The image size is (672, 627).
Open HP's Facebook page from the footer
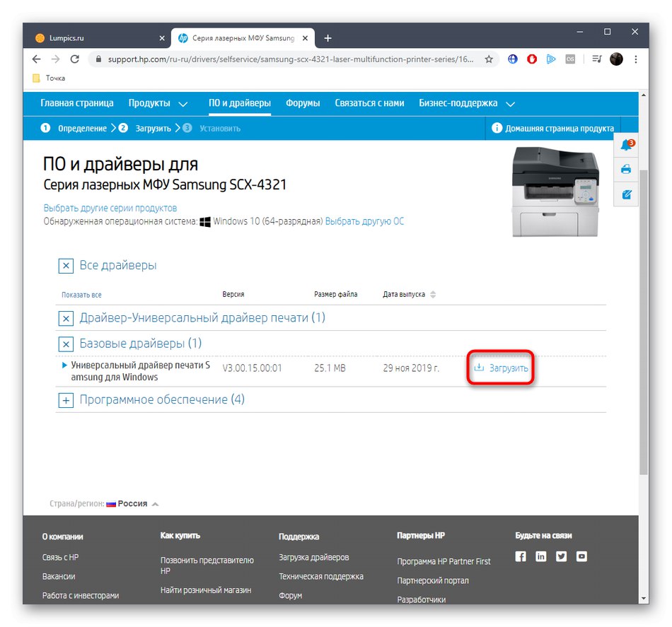point(521,556)
